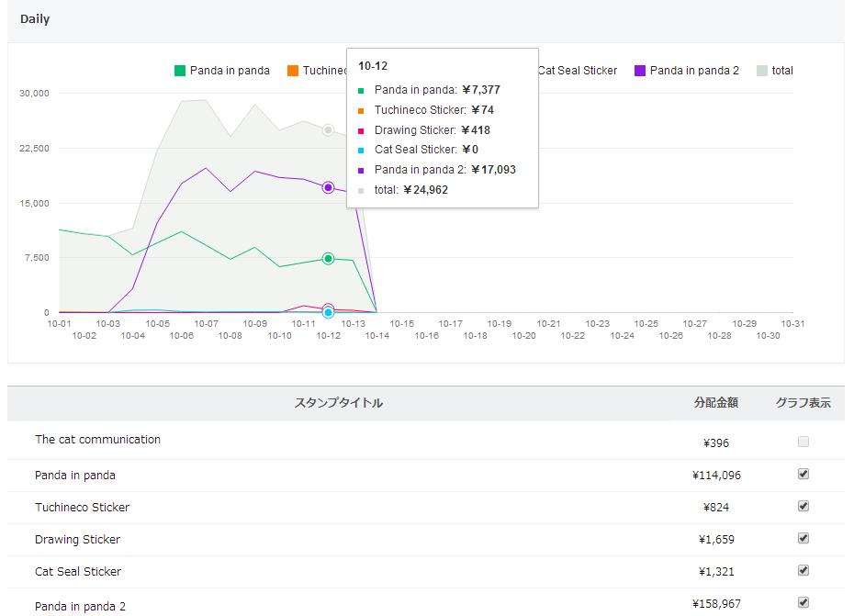Click the green highlighted data point on the chart
Viewport: 854px width, 616px height.
(328, 259)
